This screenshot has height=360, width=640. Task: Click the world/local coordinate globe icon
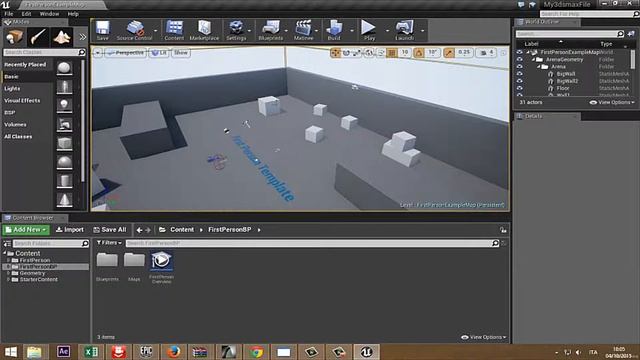coord(369,53)
